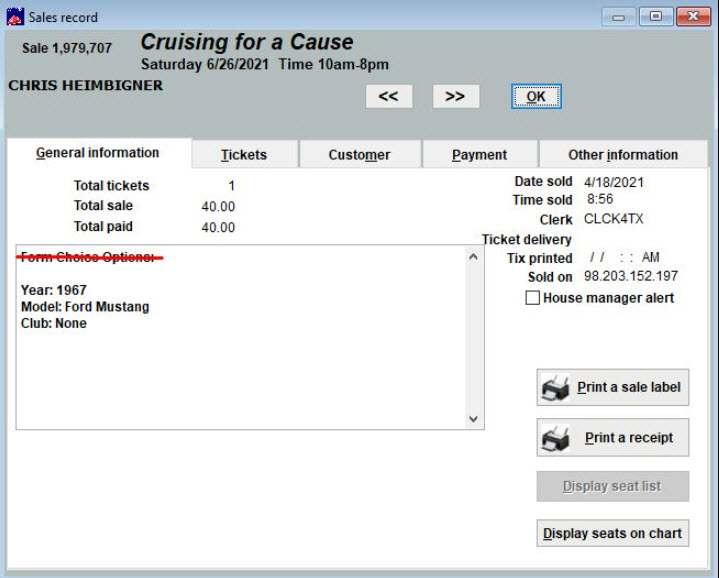
Task: Go to next sale with >> button
Action: (455, 96)
